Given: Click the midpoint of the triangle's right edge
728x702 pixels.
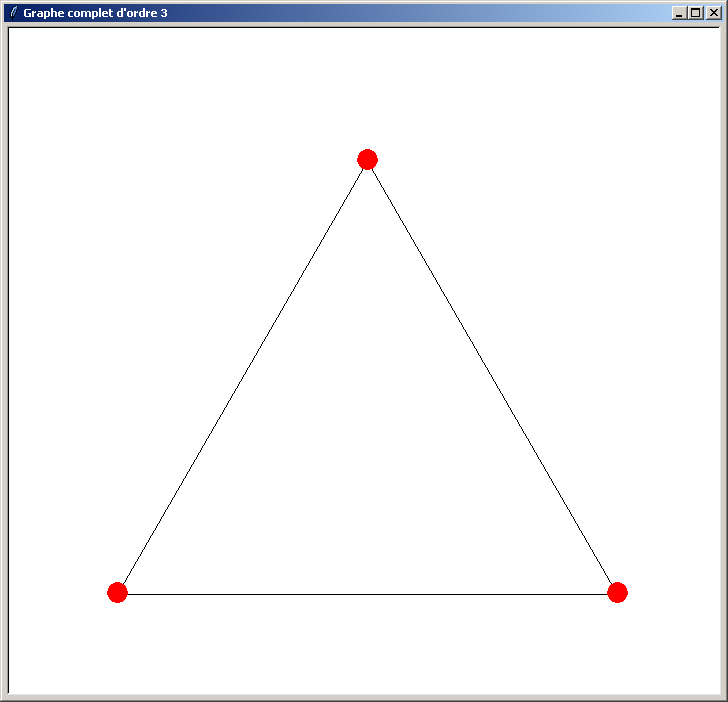Looking at the screenshot, I should tap(492, 376).
